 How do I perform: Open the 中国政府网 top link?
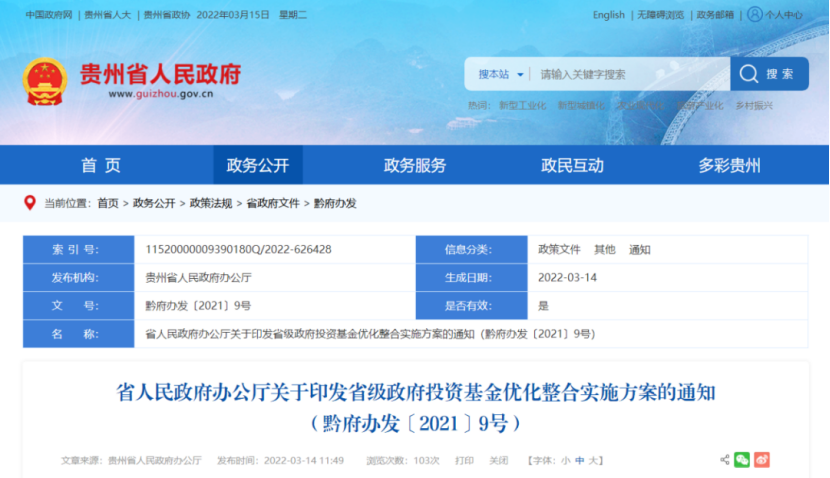coord(49,15)
